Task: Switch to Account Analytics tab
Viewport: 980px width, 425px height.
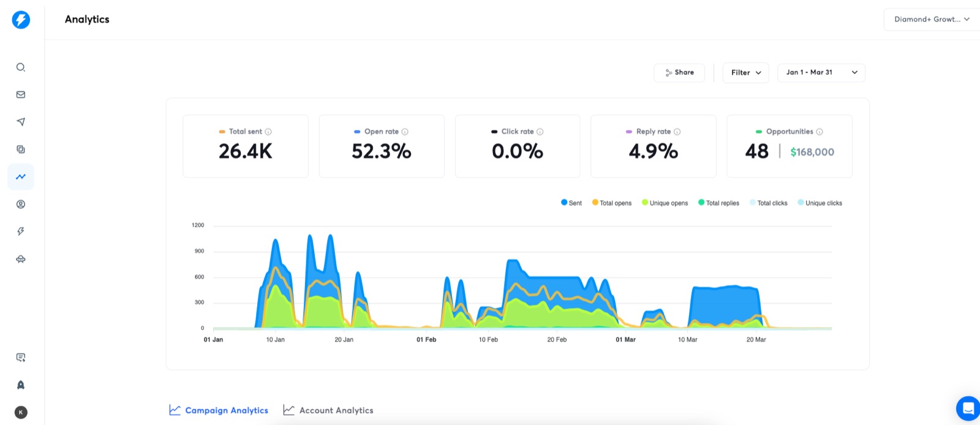Action: point(328,410)
